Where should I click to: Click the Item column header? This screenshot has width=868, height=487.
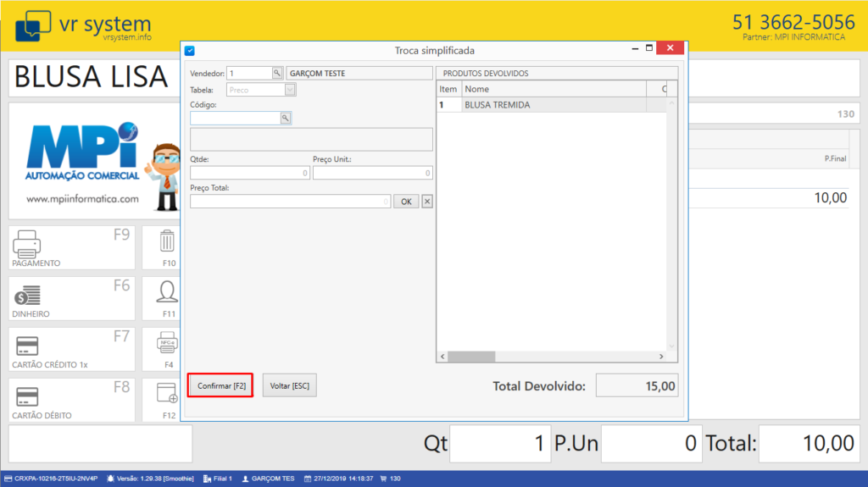pos(448,89)
